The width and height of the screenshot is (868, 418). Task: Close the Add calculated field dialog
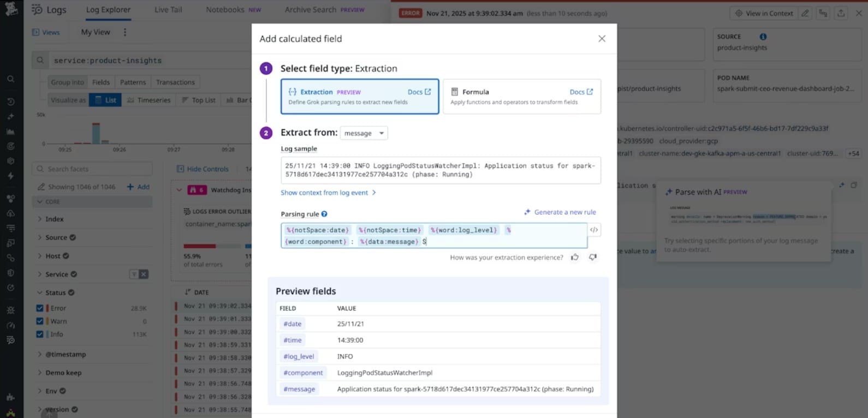602,39
